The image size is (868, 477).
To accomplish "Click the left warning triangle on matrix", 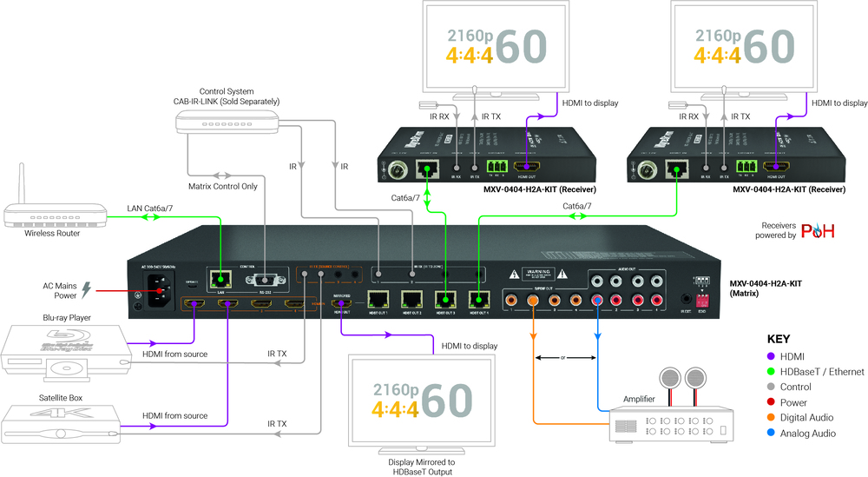I will (x=514, y=274).
